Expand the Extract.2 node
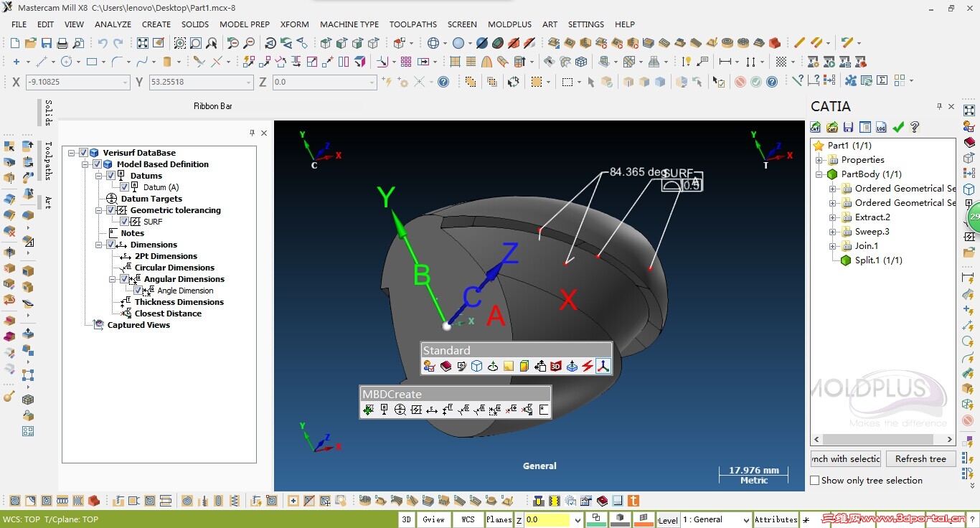The width and height of the screenshot is (980, 528). pos(833,217)
